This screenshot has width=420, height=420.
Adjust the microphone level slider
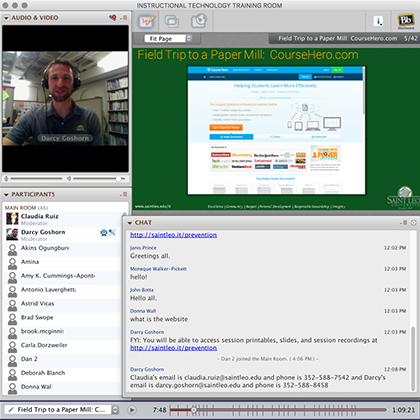[x=36, y=179]
